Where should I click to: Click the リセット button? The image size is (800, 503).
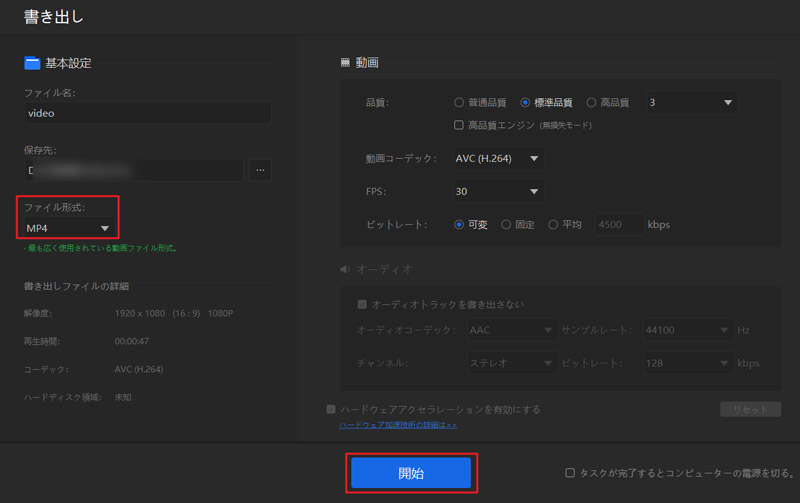pos(750,409)
